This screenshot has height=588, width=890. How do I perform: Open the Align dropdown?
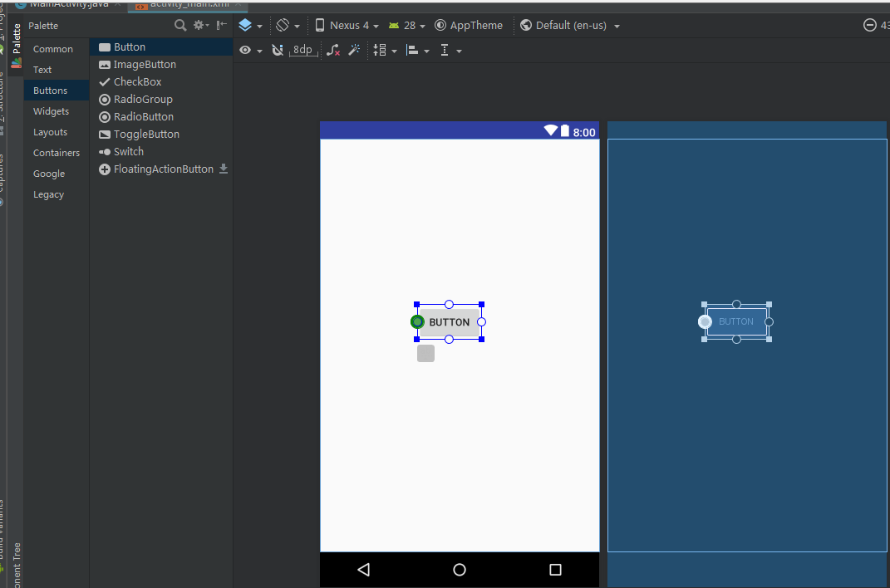(418, 51)
